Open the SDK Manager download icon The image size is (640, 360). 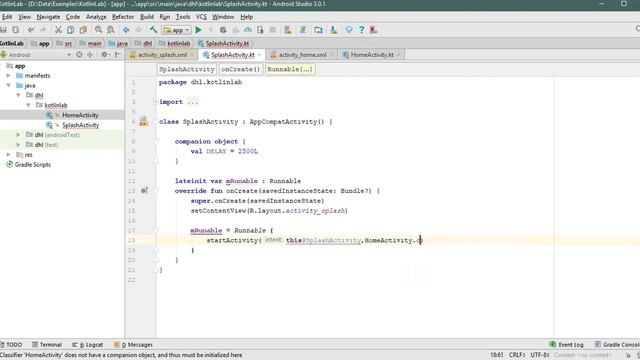(333, 30)
